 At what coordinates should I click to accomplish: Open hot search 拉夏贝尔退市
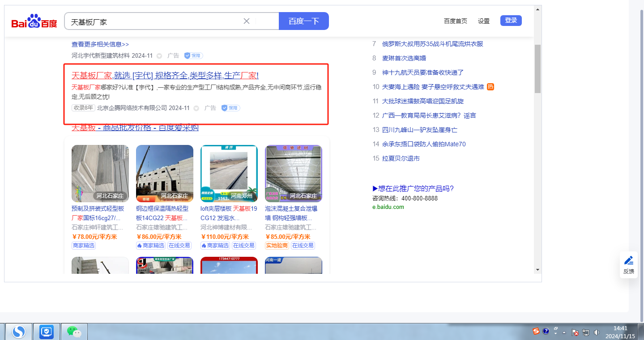(x=401, y=158)
